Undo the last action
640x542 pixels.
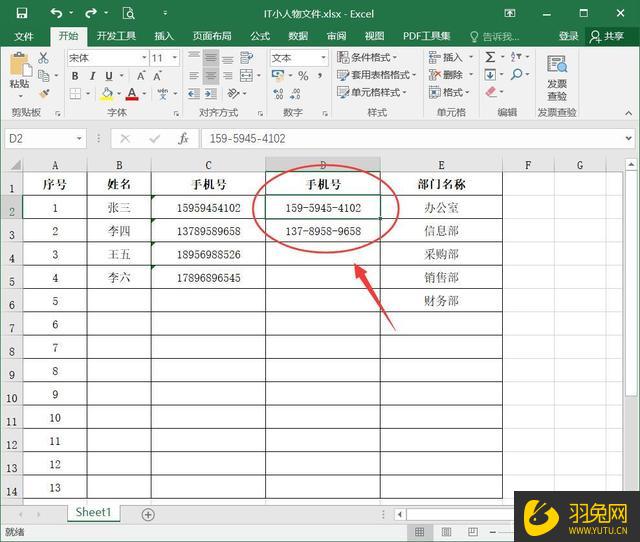tap(56, 13)
